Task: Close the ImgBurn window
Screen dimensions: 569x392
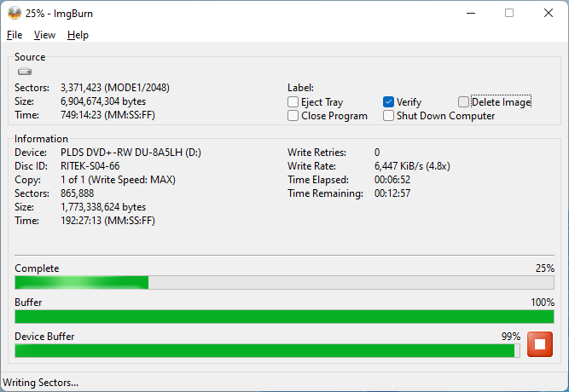Action: point(549,13)
